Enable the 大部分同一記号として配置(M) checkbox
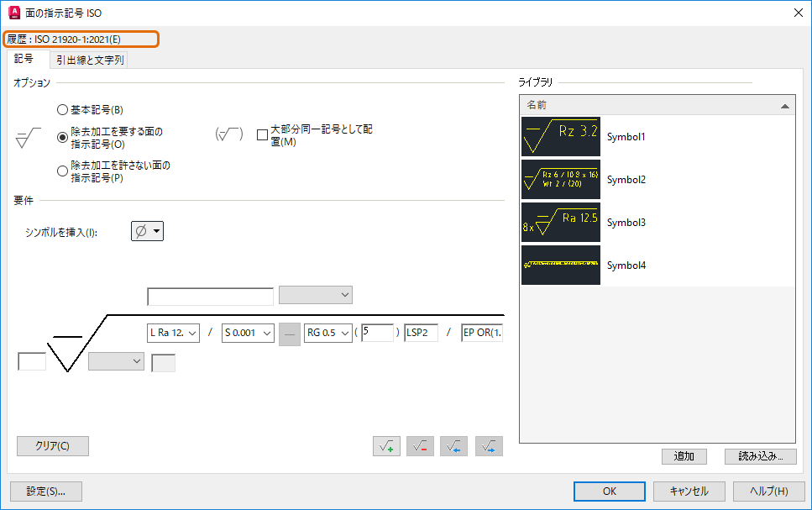The image size is (812, 510). (x=262, y=134)
